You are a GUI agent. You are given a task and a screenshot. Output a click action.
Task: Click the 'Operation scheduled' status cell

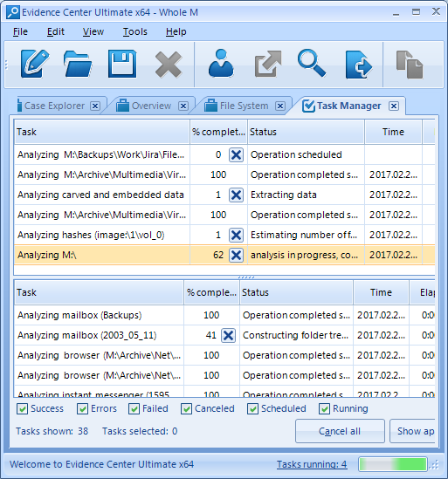(x=306, y=155)
